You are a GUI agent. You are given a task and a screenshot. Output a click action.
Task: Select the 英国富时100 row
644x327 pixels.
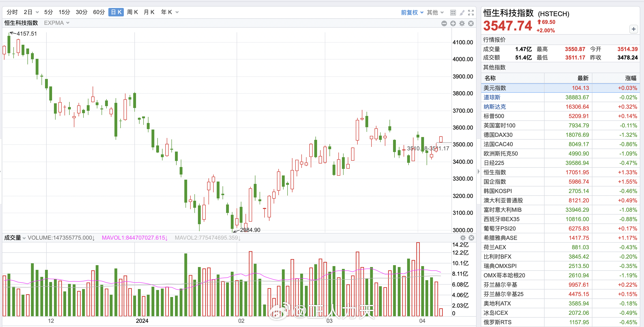click(x=560, y=126)
